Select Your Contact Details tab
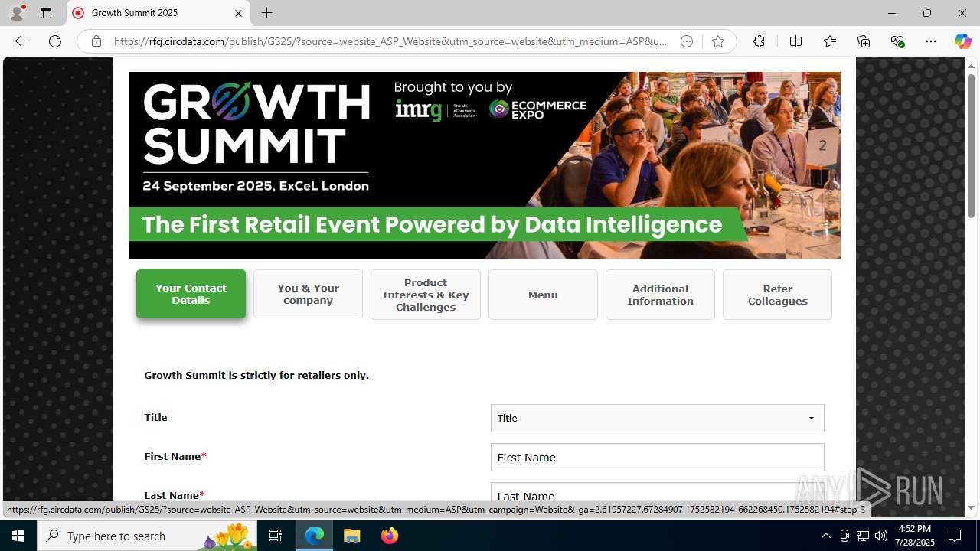The width and height of the screenshot is (980, 551). 191,294
